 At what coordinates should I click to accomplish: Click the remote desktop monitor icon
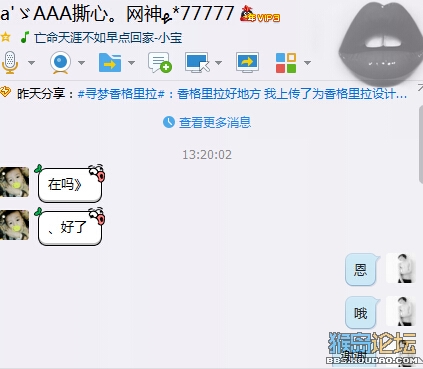coord(198,62)
